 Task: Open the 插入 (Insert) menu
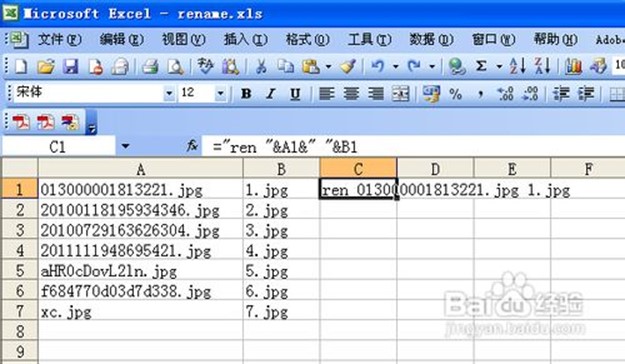click(246, 39)
